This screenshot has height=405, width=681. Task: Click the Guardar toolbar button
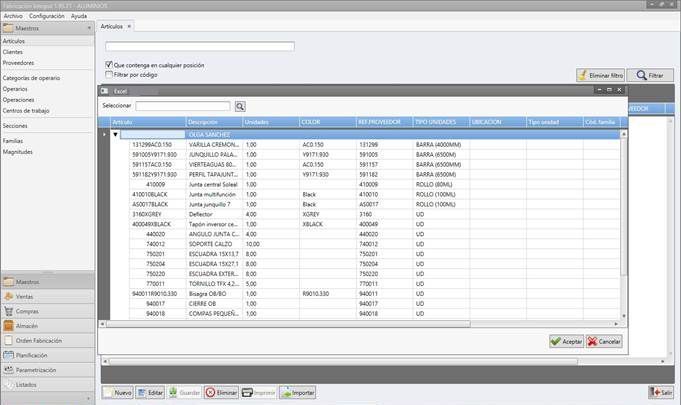[185, 392]
